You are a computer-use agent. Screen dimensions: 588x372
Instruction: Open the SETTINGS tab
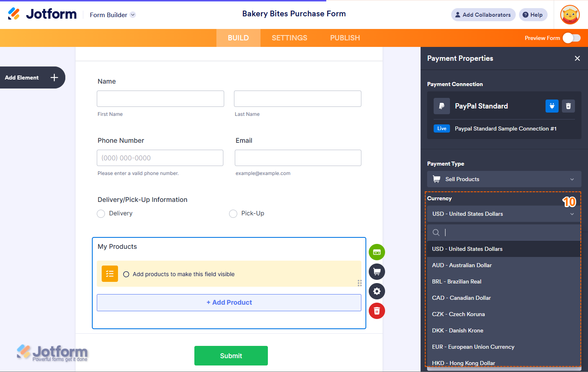tap(290, 38)
